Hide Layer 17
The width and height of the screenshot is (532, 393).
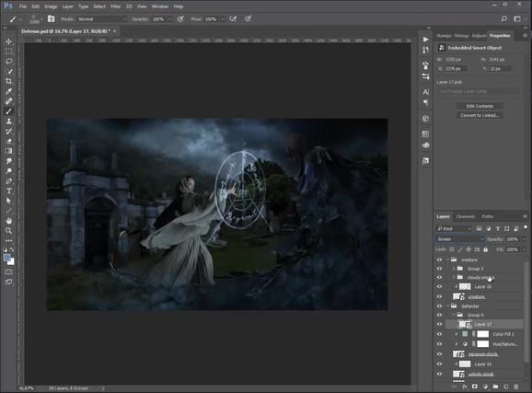coord(439,325)
